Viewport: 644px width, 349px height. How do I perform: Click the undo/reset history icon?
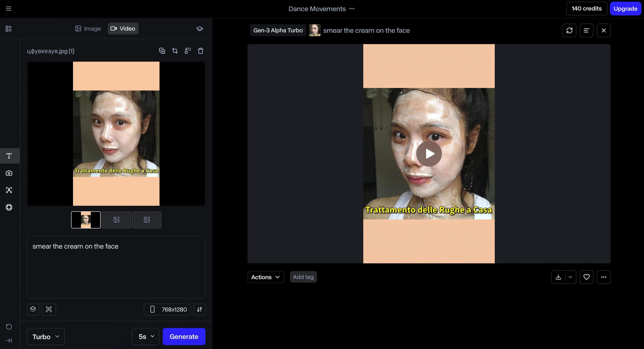tap(9, 327)
